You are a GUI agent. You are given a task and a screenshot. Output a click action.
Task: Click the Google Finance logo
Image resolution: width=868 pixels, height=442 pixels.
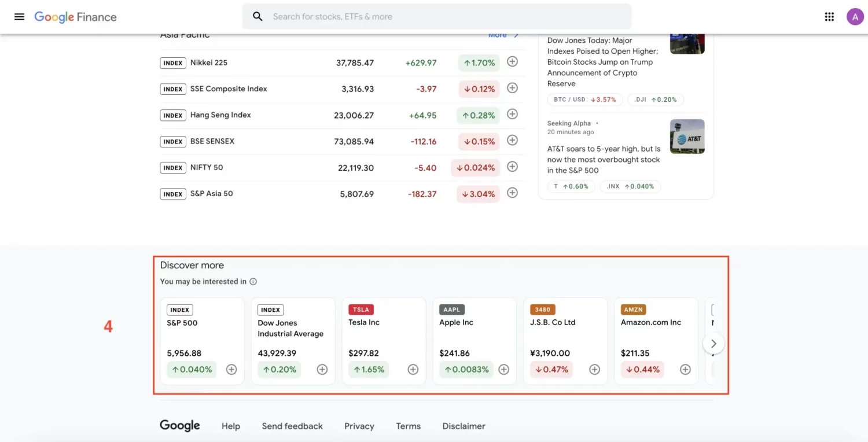pyautogui.click(x=75, y=17)
